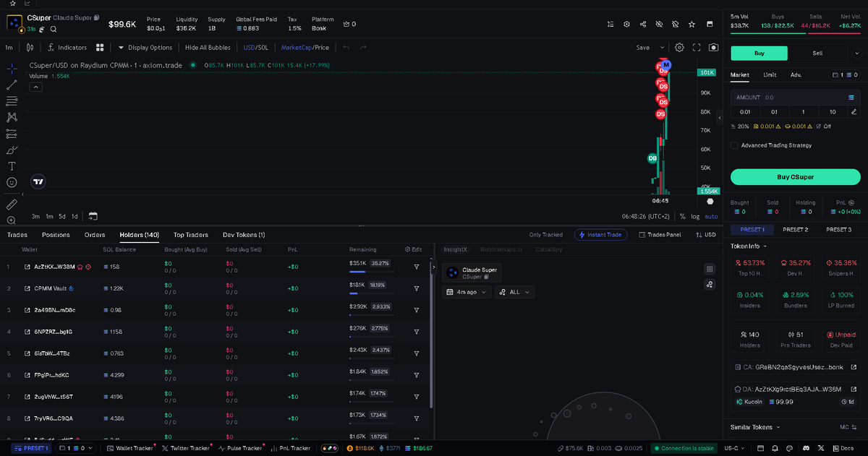The height and width of the screenshot is (456, 868).
Task: Toggle the Trades Panel option
Action: tap(660, 235)
